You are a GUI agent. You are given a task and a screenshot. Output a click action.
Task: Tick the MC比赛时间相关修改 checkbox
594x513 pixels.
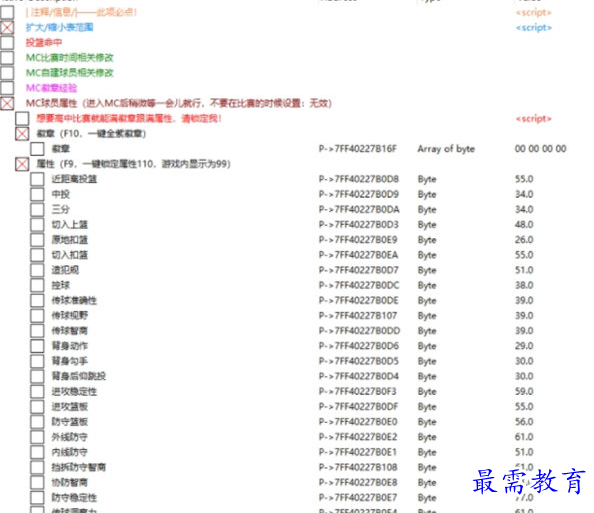(7, 58)
